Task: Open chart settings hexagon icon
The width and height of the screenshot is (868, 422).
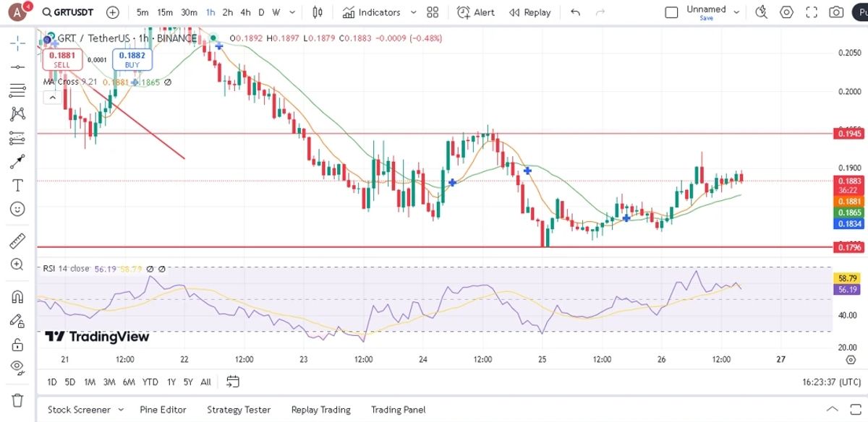Action: tap(786, 12)
